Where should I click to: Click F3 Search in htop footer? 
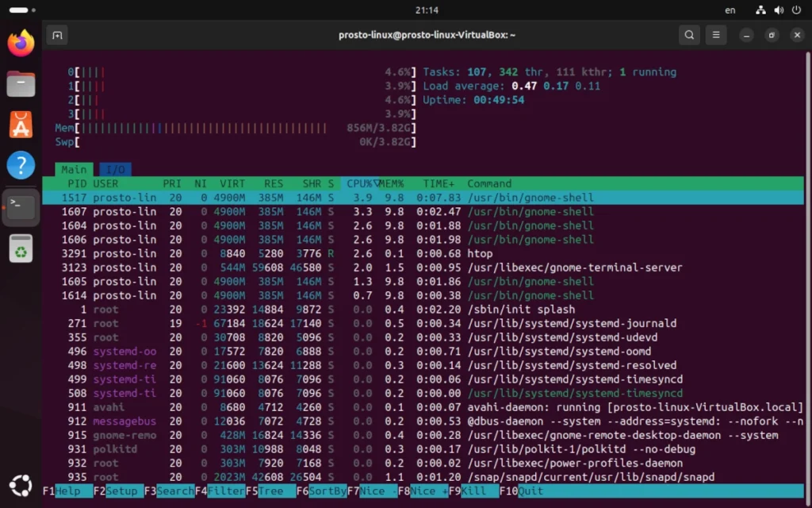point(170,491)
